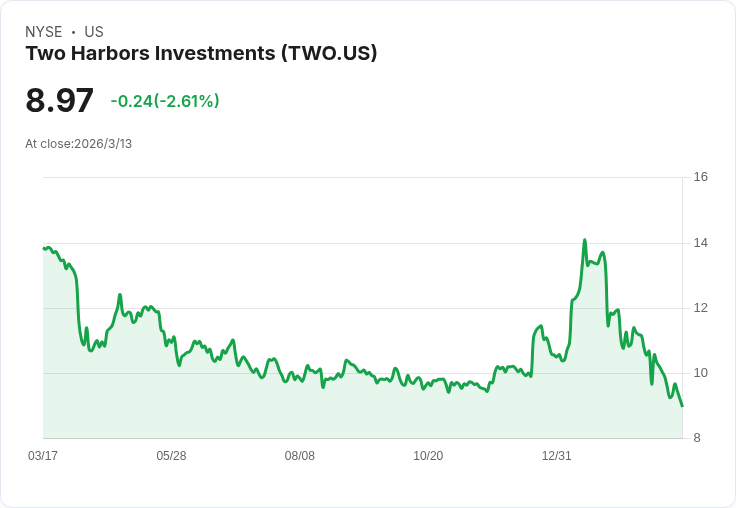Click the highest peak of the price line
Viewport: 736px width, 508px height.
tap(585, 240)
